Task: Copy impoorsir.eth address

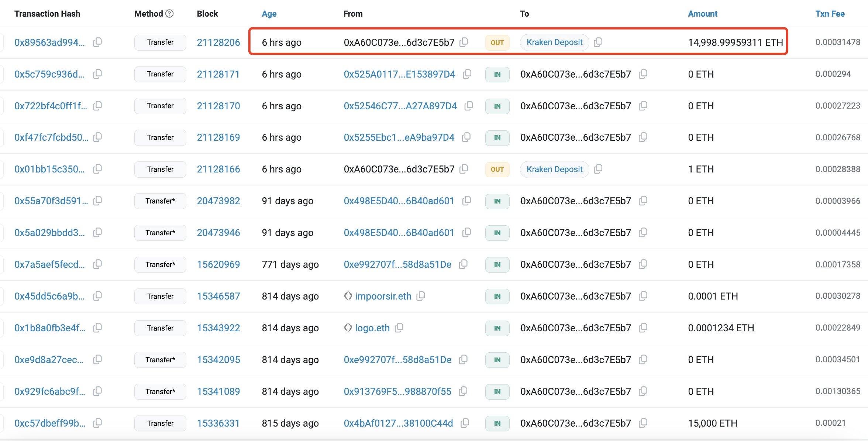Action: 421,296
